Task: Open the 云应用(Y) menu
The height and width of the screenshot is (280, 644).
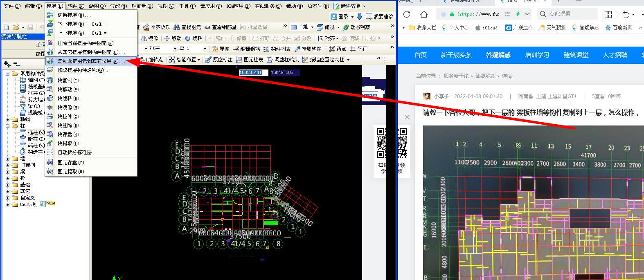Action: 211,6
